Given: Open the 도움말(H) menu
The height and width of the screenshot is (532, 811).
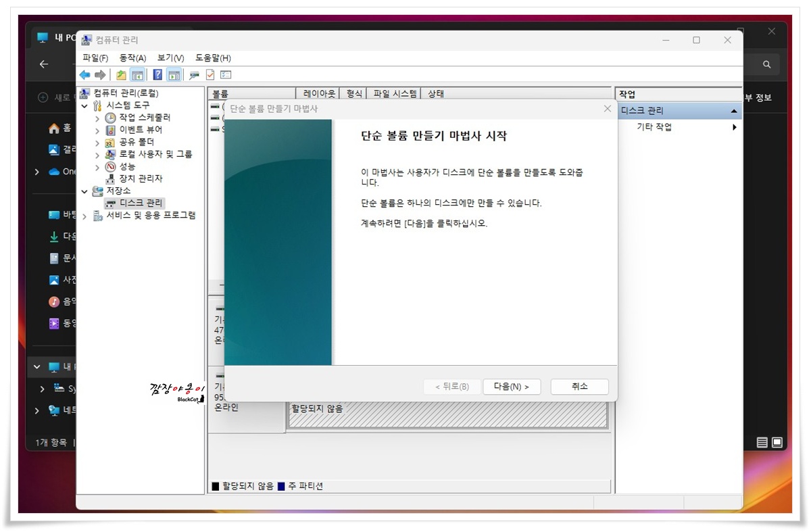Looking at the screenshot, I should [213, 58].
